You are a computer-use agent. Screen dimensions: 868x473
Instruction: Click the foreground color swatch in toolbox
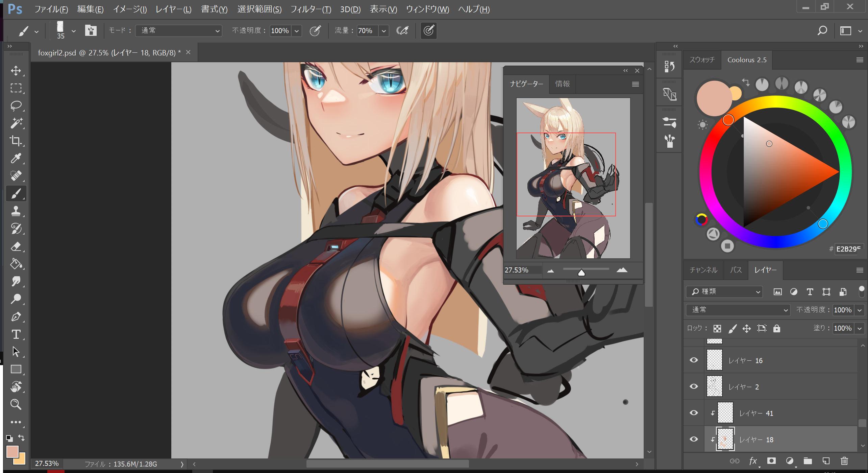pos(12,452)
